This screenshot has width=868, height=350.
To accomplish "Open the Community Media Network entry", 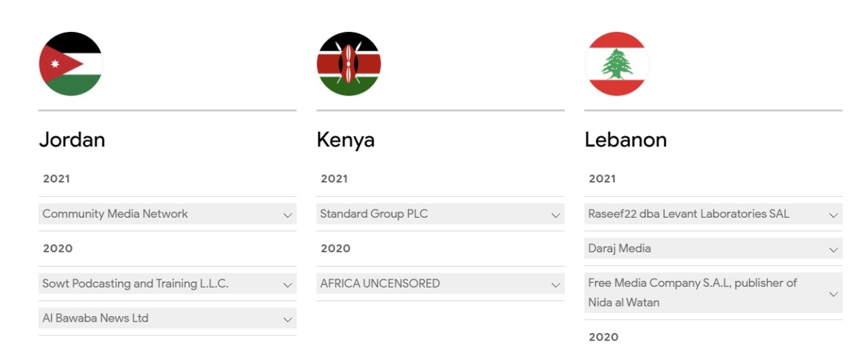I will [x=115, y=214].
